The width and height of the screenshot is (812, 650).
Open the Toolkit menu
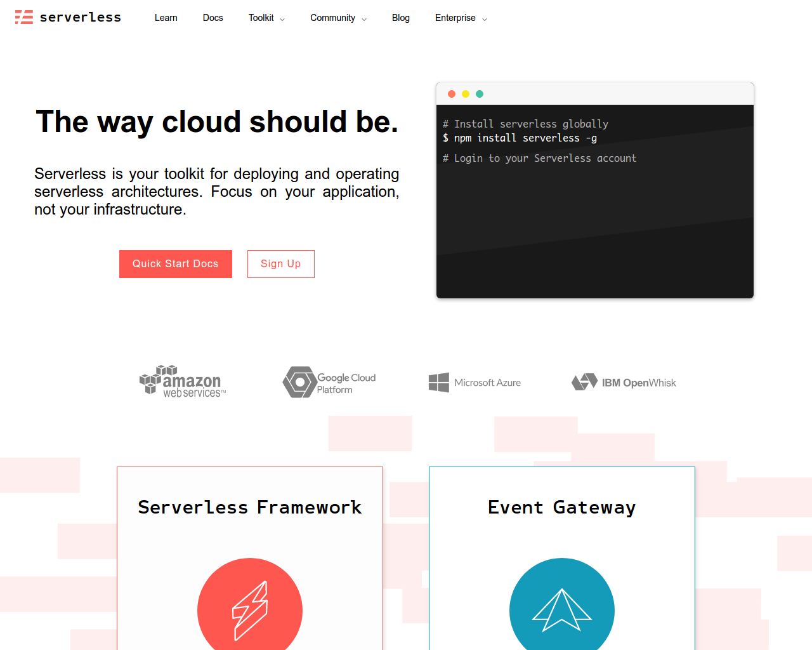261,18
